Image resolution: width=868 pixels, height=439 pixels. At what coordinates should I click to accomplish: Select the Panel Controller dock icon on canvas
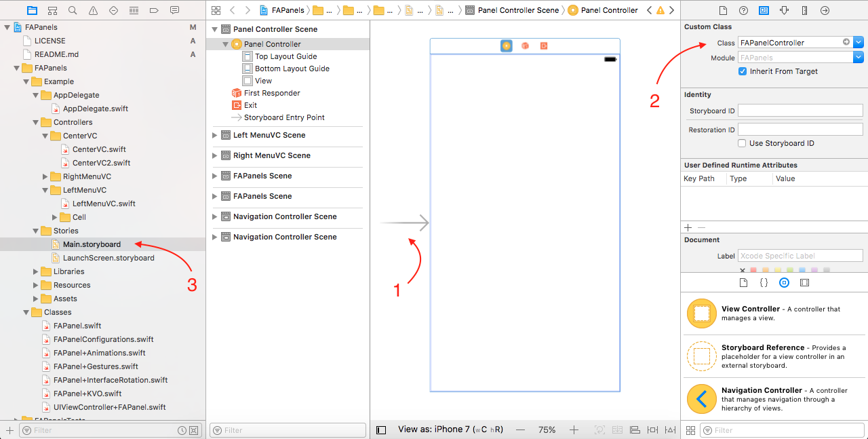coord(507,45)
